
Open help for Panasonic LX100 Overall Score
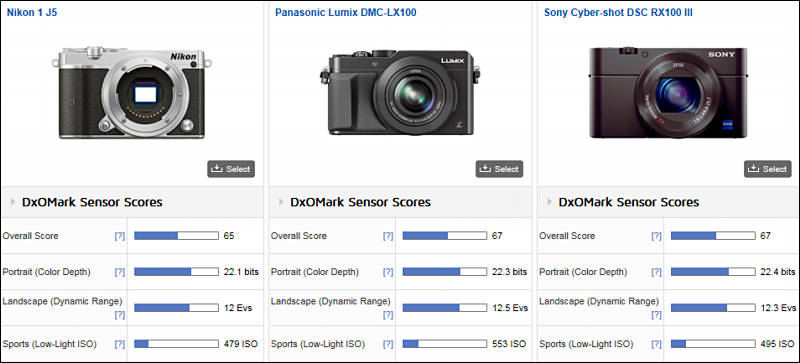[388, 236]
